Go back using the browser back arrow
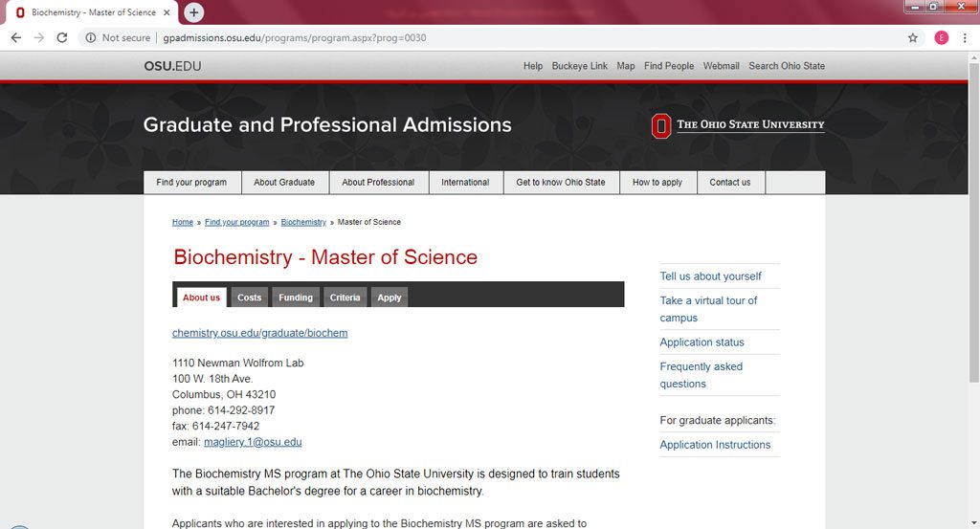The width and height of the screenshot is (980, 529). (x=16, y=38)
